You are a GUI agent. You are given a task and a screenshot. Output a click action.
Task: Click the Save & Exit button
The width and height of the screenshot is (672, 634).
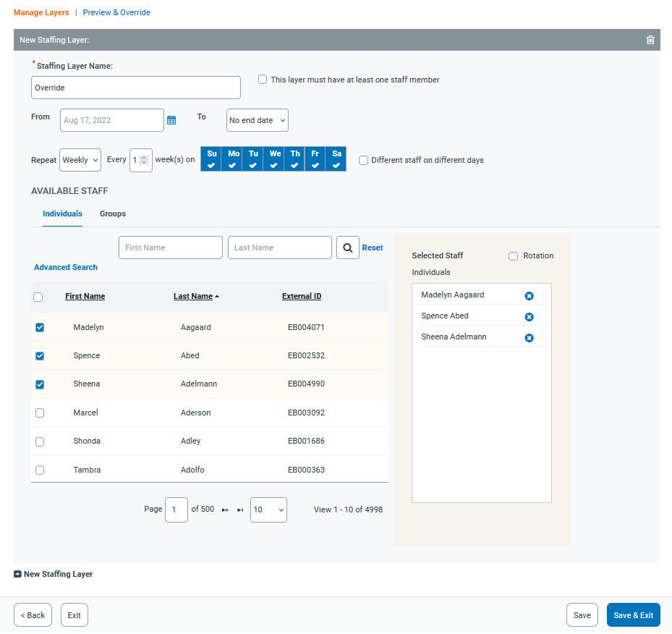(633, 615)
